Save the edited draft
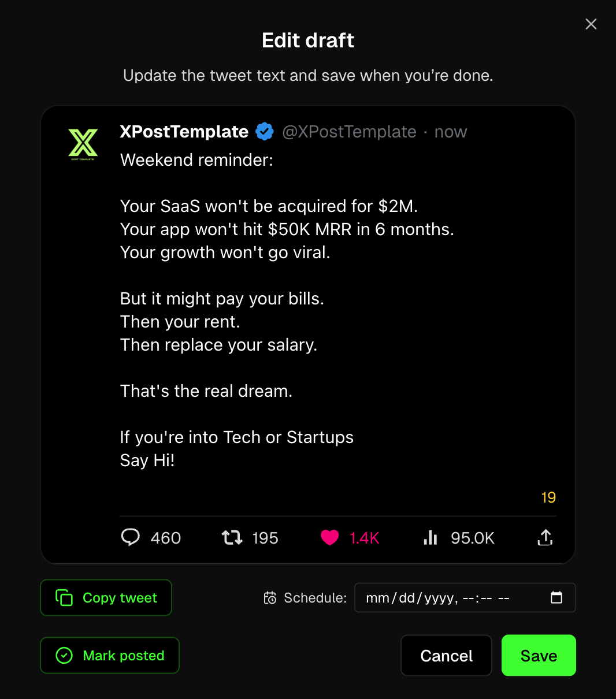Screen dimensions: 616x699 click(x=538, y=655)
